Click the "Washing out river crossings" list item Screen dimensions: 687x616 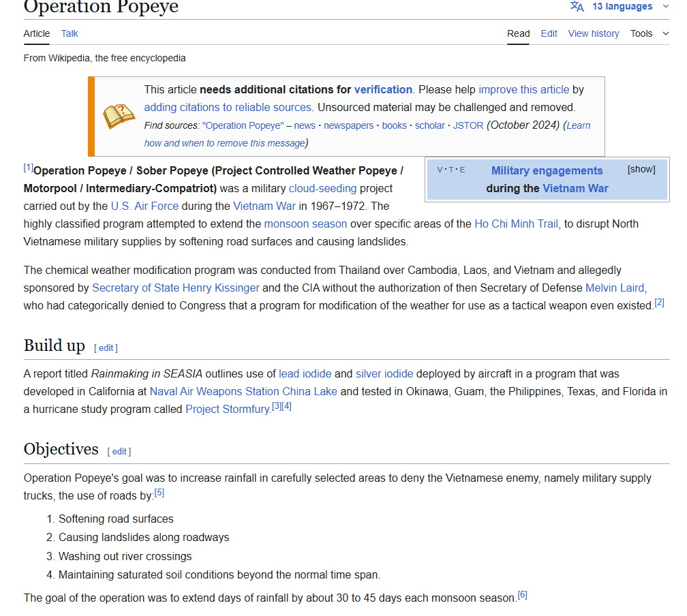pyautogui.click(x=125, y=557)
